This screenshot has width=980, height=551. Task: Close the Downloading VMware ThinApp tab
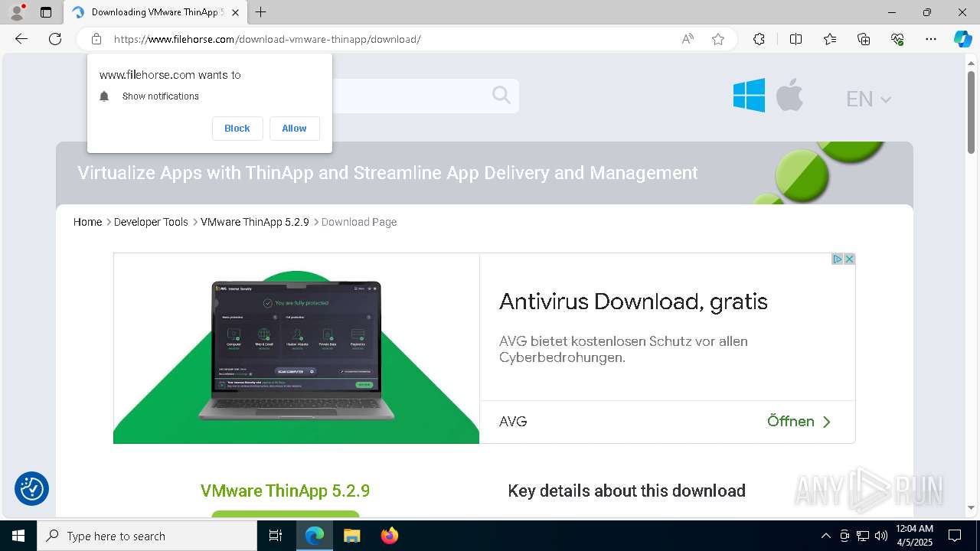[x=235, y=12]
